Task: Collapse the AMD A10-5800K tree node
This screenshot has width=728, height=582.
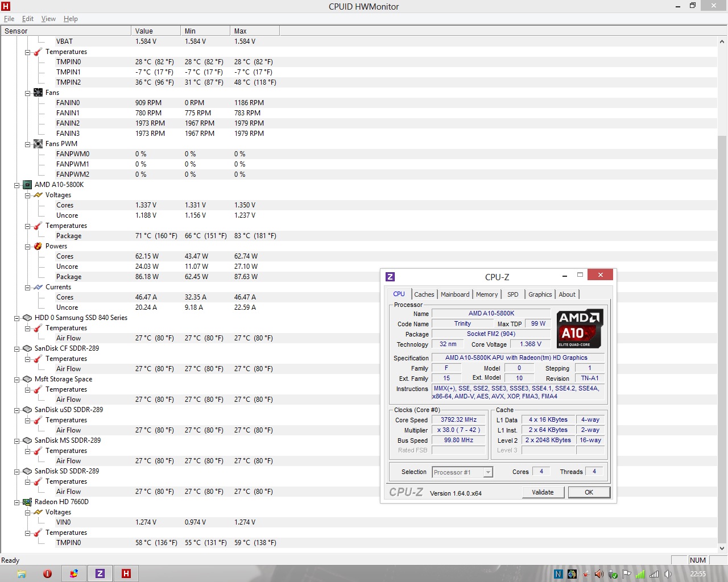Action: 16,185
